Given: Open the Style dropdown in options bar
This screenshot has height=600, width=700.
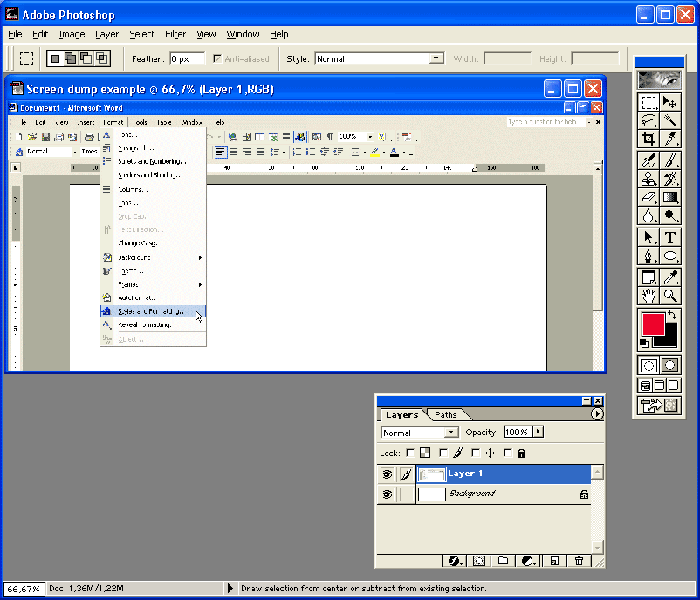Looking at the screenshot, I should pos(436,58).
